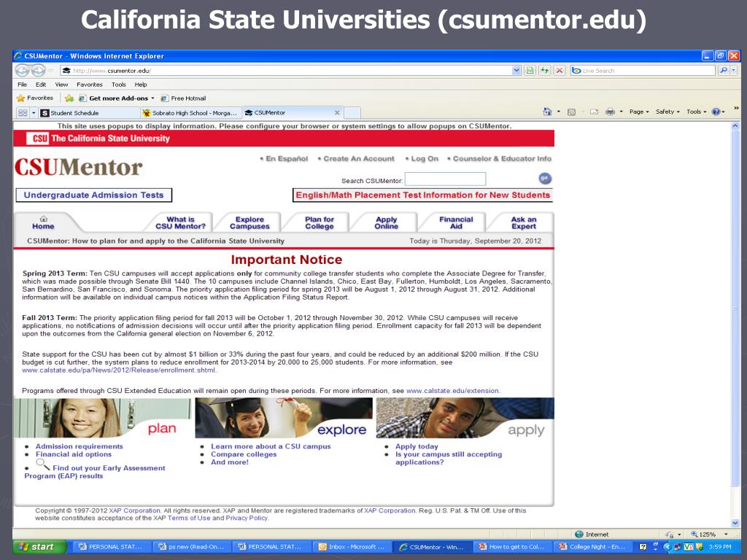747x560 pixels.
Task: Click the Home house icon in command bar
Action: [547, 112]
